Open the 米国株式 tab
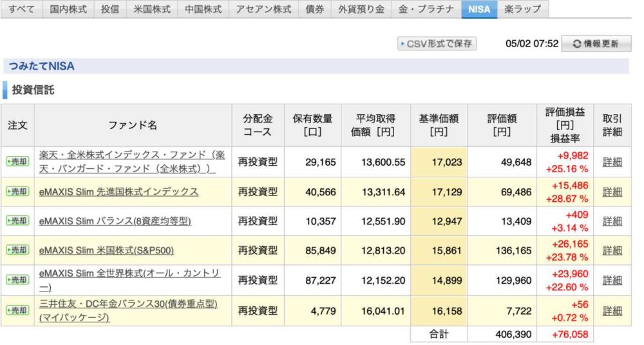The height and width of the screenshot is (345, 644). point(152,9)
